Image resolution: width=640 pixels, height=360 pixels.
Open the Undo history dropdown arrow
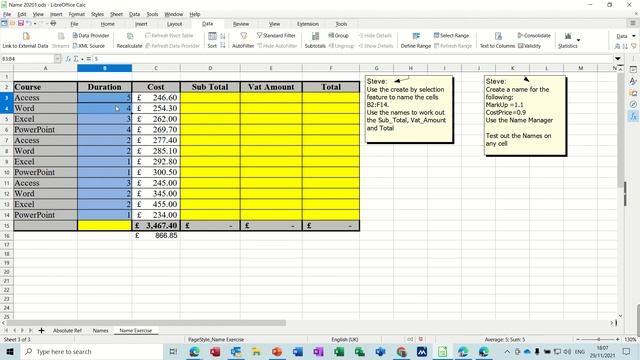[x=35, y=24]
